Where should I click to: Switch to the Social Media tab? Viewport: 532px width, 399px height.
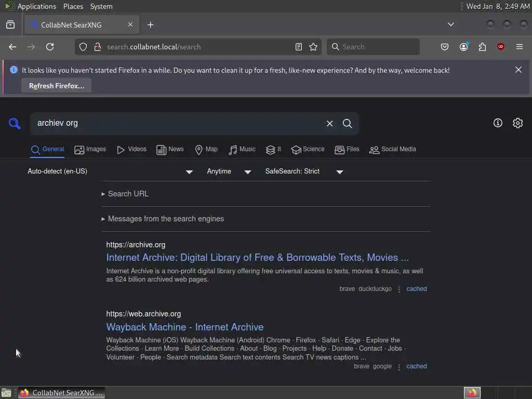(393, 150)
